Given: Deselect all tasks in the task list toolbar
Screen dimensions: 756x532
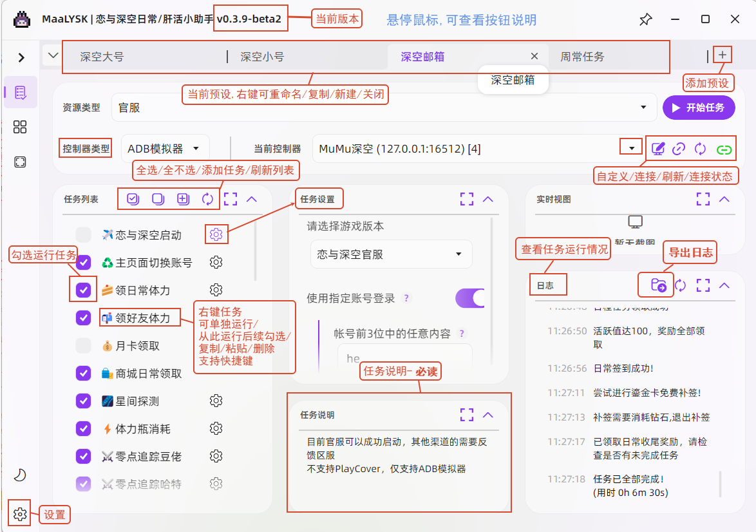Looking at the screenshot, I should click(158, 199).
